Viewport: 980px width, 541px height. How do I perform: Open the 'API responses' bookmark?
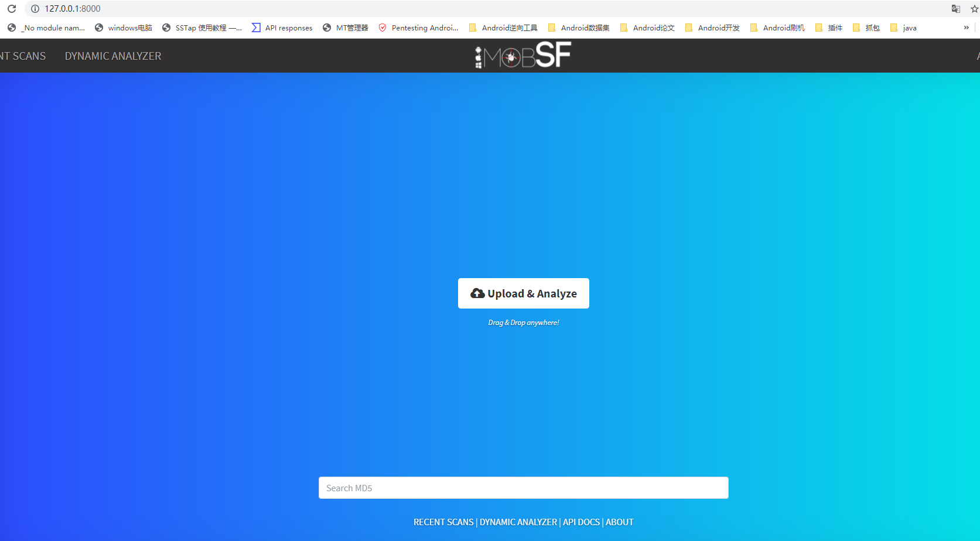coord(282,28)
